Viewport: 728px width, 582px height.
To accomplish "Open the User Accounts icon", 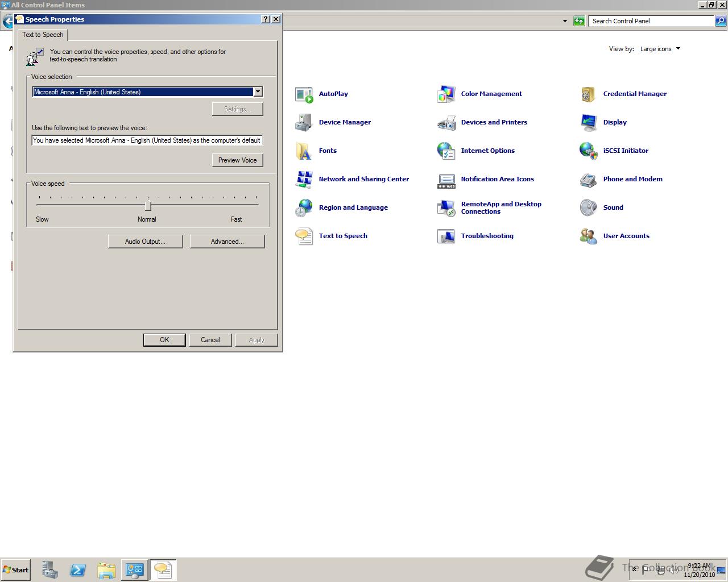I will 589,236.
